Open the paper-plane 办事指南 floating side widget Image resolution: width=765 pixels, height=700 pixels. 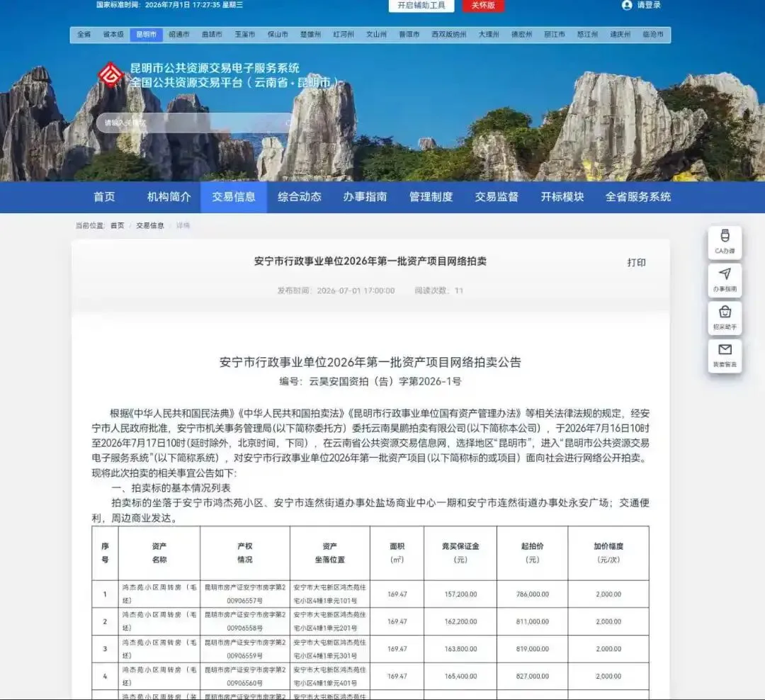point(725,280)
